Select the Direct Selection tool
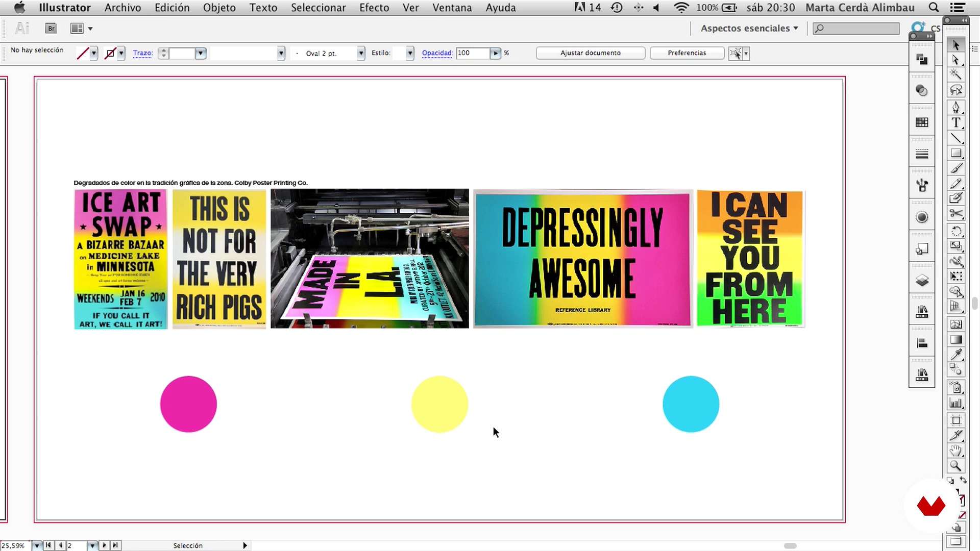 (x=956, y=60)
